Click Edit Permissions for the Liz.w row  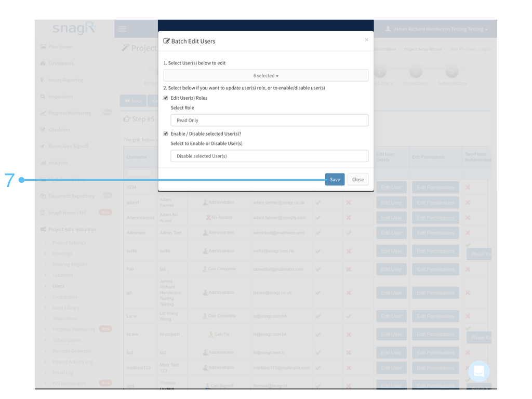pos(435,316)
